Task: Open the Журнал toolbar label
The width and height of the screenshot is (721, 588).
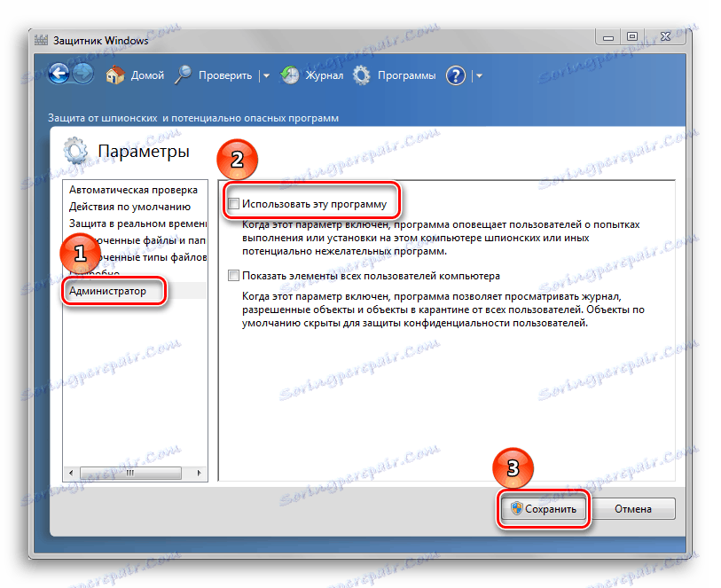Action: [x=325, y=75]
